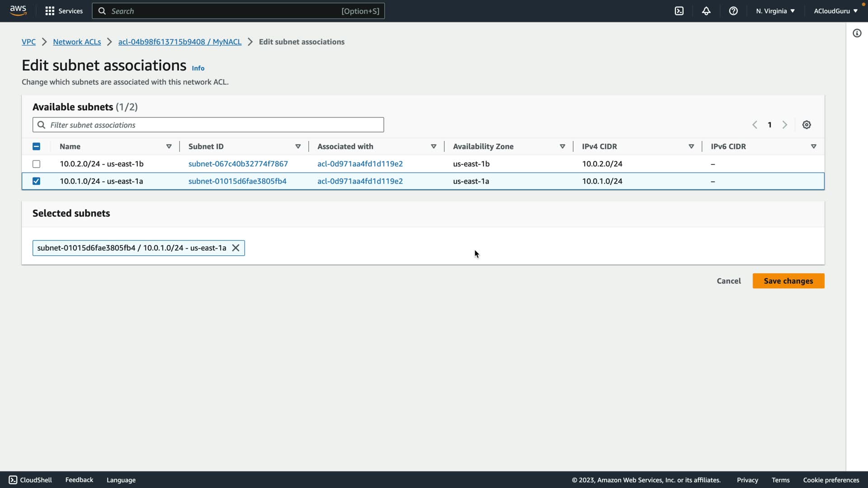Open the CloudShell terminal icon in the header
This screenshot has height=488, width=868.
tap(679, 11)
